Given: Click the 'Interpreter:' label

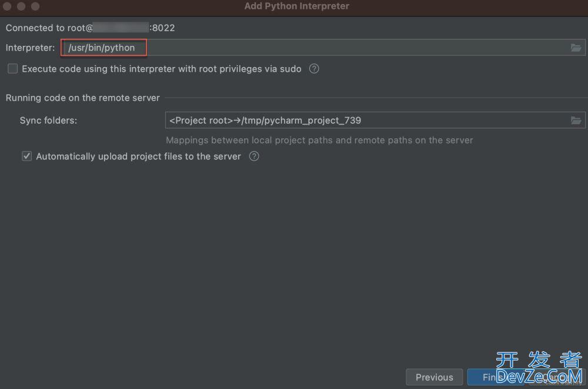Looking at the screenshot, I should tap(30, 48).
